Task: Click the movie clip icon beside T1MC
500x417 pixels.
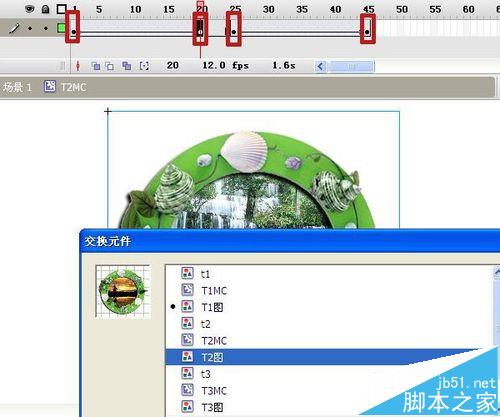Action: 187,290
